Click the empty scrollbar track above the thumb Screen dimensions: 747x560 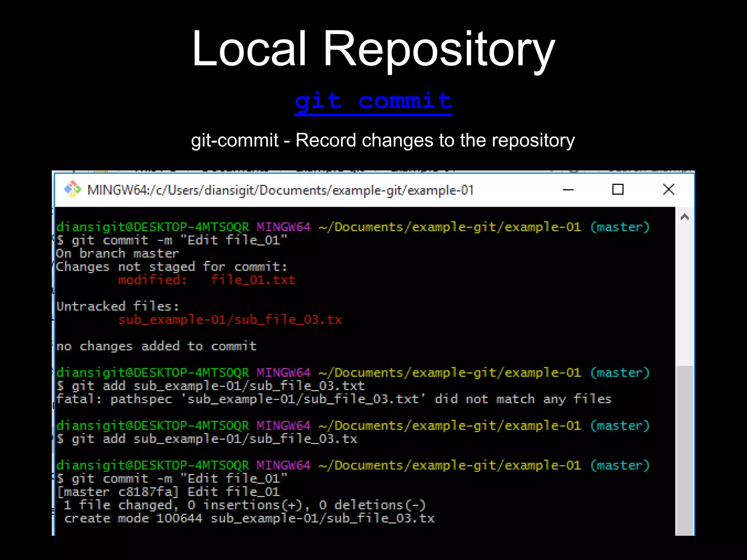click(x=684, y=292)
